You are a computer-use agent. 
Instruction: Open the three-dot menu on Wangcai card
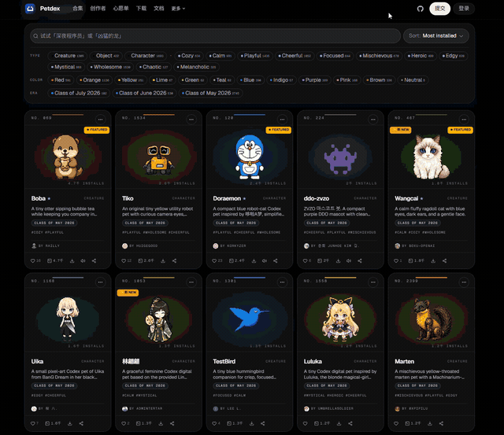click(464, 120)
